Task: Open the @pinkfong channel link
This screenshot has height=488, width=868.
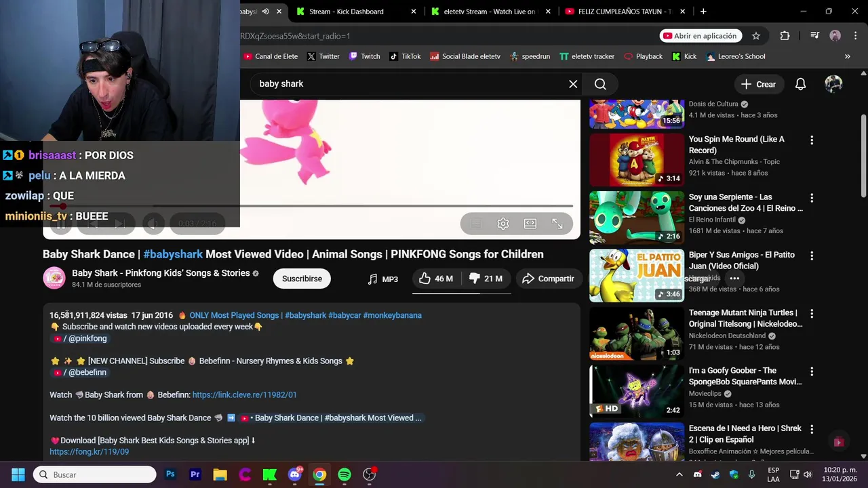Action: (80, 338)
